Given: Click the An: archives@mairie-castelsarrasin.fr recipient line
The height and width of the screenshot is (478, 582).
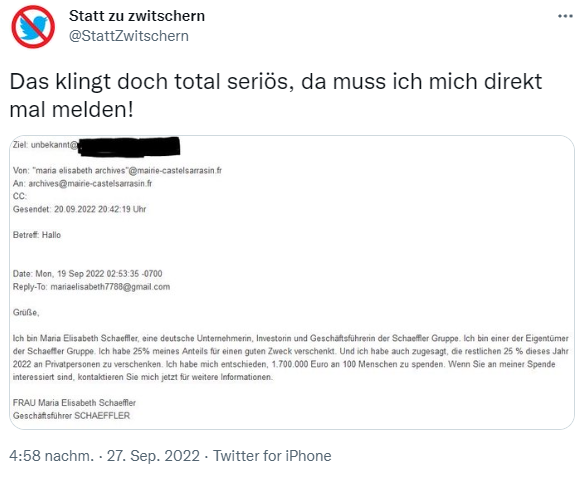Looking at the screenshot, I should point(82,183).
